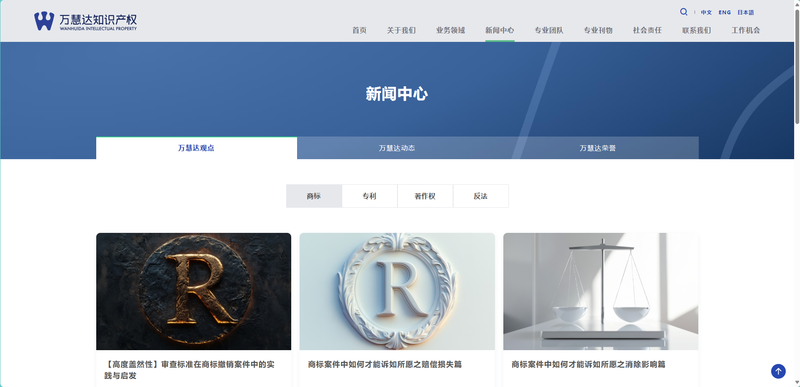Open the 专业刊物 menu item

pos(598,30)
